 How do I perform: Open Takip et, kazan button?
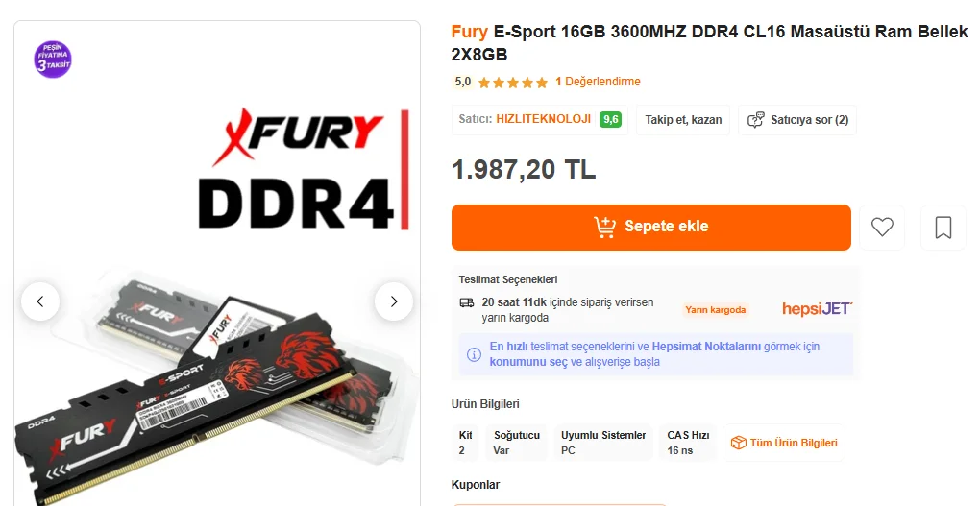pyautogui.click(x=683, y=120)
